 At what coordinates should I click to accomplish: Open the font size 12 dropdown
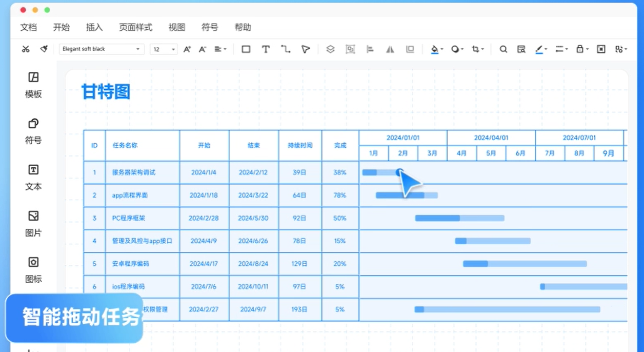click(164, 49)
